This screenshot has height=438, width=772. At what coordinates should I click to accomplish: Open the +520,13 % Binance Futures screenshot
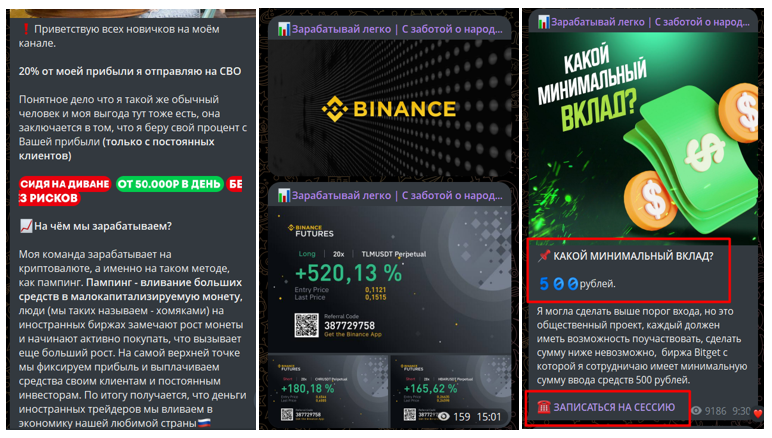point(389,279)
